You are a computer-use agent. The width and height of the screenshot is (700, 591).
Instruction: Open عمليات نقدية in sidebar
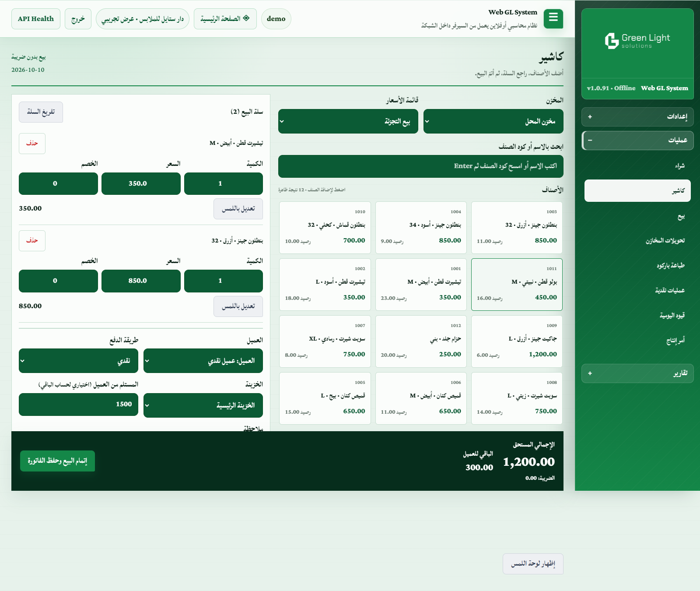(x=637, y=291)
